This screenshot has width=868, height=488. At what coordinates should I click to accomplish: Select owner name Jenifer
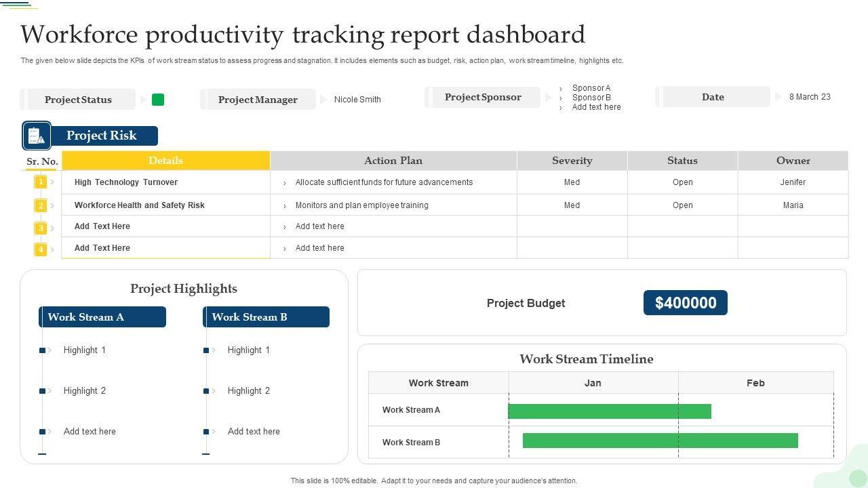(793, 182)
